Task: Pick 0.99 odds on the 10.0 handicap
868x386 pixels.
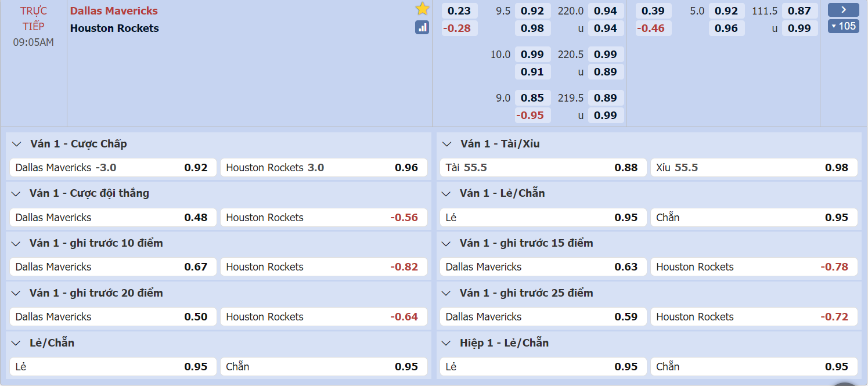Action: click(x=532, y=54)
